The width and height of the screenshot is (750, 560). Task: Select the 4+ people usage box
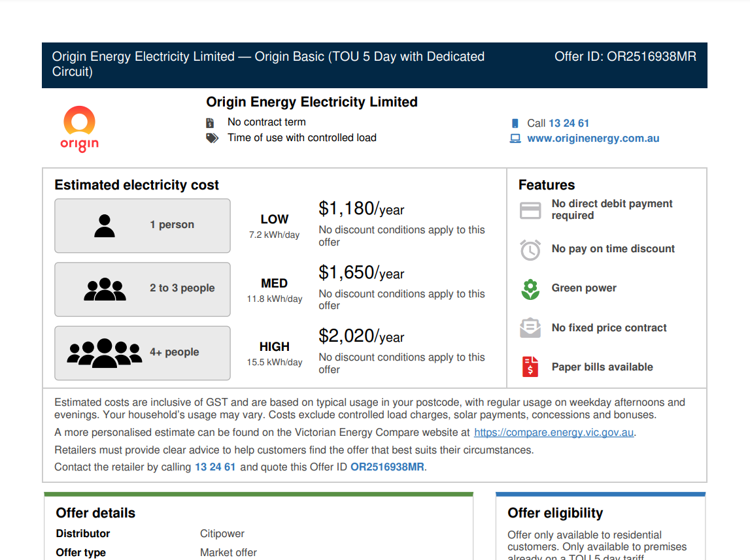click(143, 353)
